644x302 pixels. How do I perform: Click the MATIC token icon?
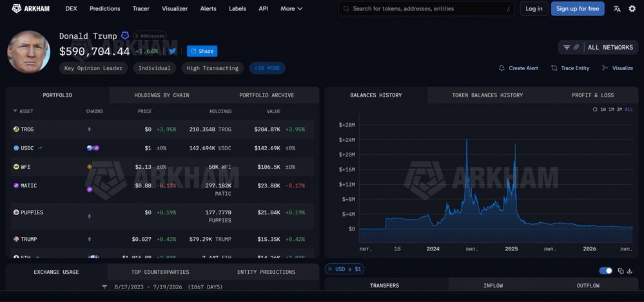tap(16, 185)
